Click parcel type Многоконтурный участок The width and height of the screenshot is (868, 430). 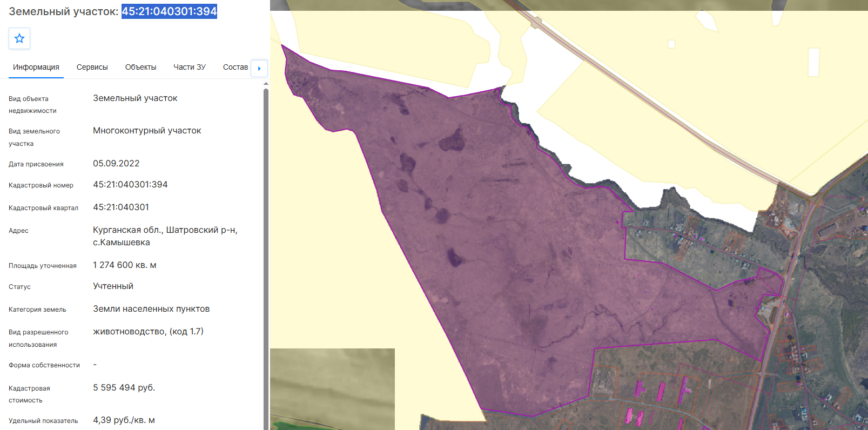click(x=147, y=131)
